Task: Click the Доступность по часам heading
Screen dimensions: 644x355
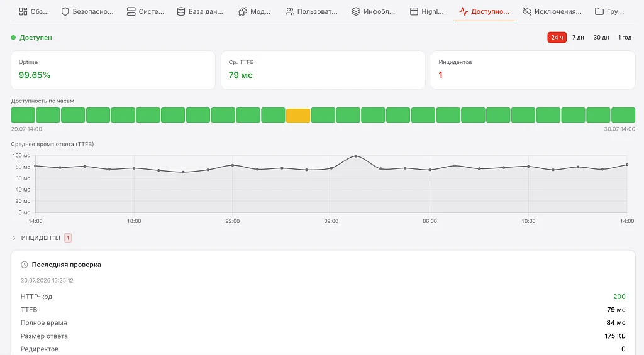Action: coord(42,101)
